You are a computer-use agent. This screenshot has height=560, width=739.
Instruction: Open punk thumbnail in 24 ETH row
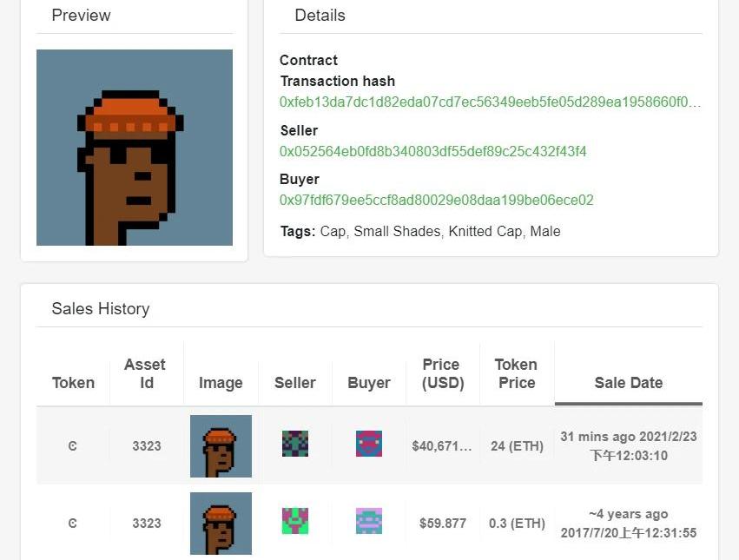point(221,446)
